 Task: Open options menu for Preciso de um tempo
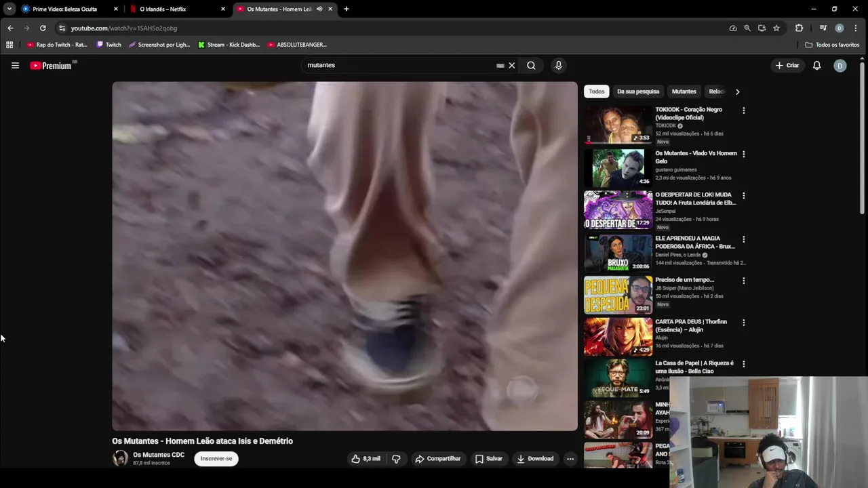pyautogui.click(x=743, y=281)
